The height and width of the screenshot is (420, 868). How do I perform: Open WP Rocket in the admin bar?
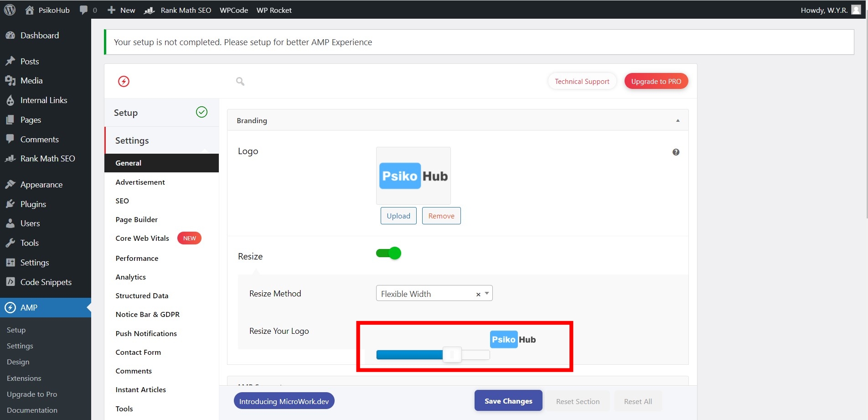pyautogui.click(x=274, y=10)
